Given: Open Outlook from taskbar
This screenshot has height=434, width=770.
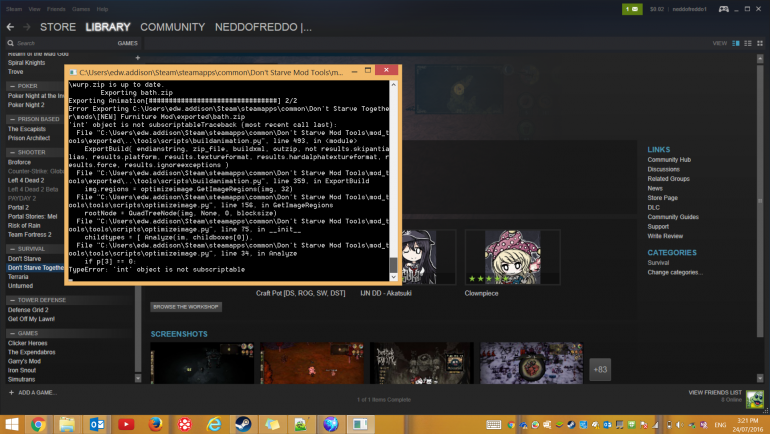Looking at the screenshot, I should [97, 424].
